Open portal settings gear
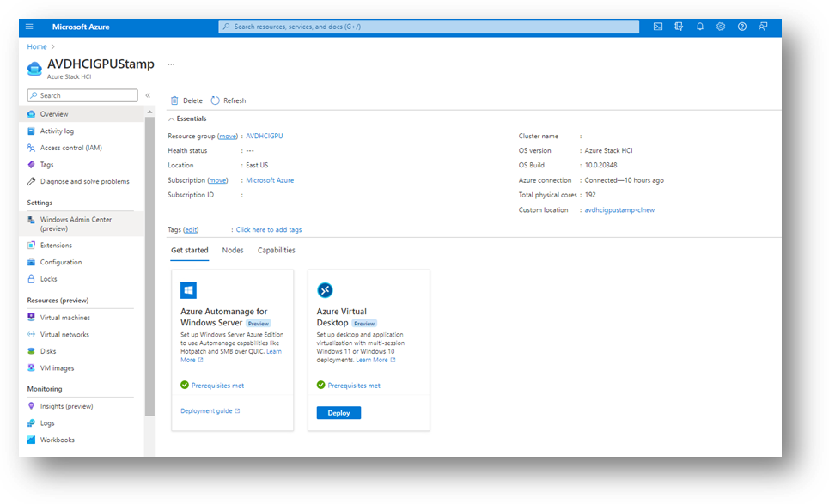 point(721,27)
